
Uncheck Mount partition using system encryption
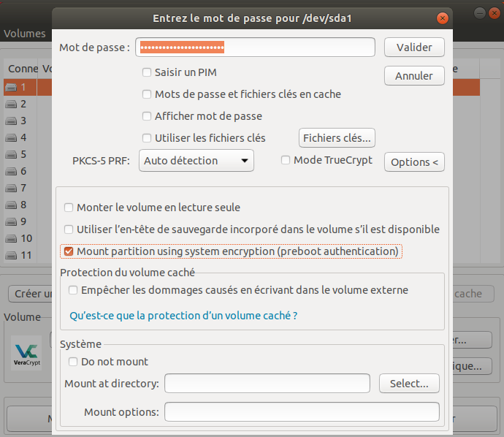(69, 251)
